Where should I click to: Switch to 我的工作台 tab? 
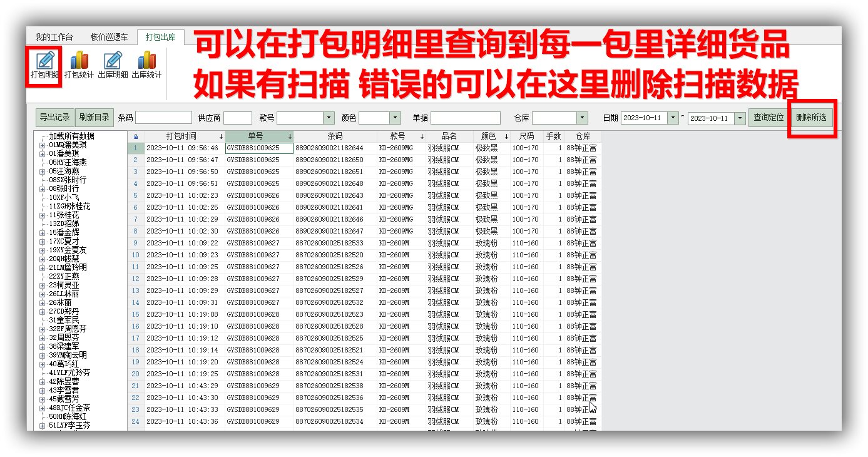[x=54, y=38]
